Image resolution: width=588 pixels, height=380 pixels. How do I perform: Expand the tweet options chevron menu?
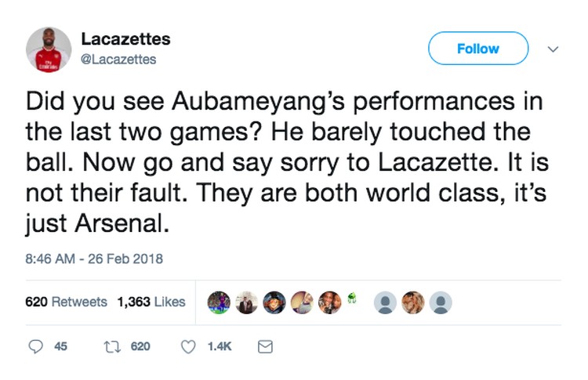pyautogui.click(x=554, y=49)
